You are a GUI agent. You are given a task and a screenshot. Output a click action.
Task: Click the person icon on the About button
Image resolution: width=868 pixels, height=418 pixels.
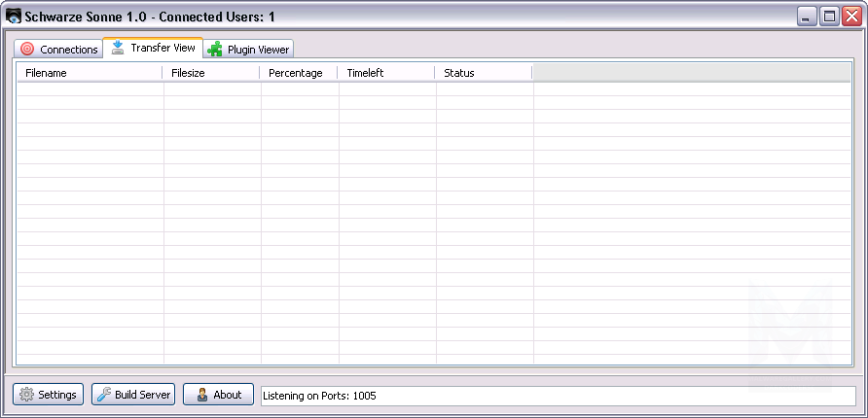[x=201, y=395]
